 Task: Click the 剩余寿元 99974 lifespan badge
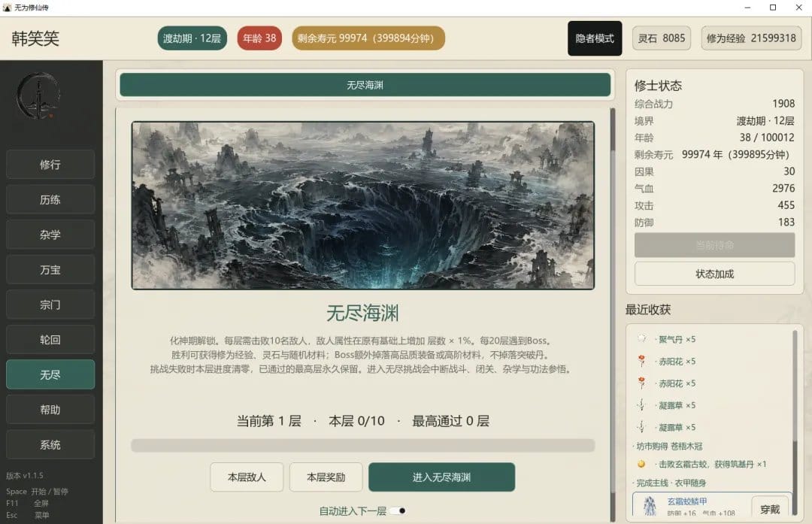click(x=368, y=38)
